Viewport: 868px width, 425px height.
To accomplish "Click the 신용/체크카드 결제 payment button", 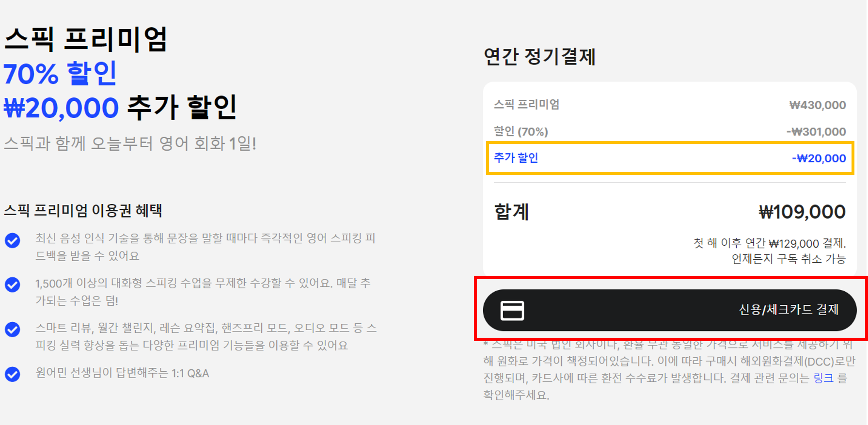I will tap(670, 310).
